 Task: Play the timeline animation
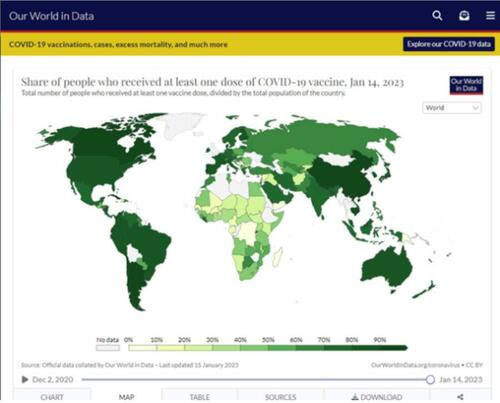(25, 379)
